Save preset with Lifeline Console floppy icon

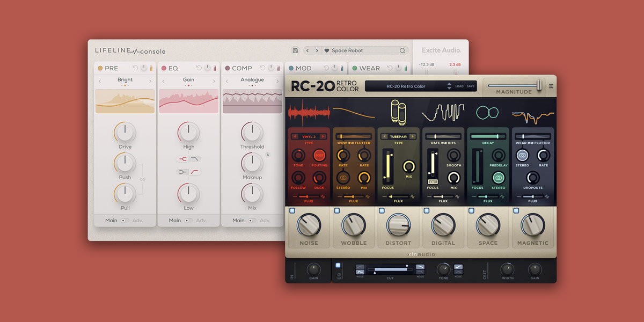[x=295, y=50]
